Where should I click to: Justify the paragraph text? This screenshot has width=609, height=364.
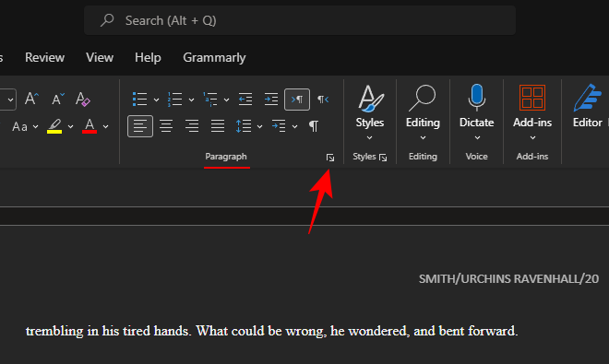pos(218,126)
